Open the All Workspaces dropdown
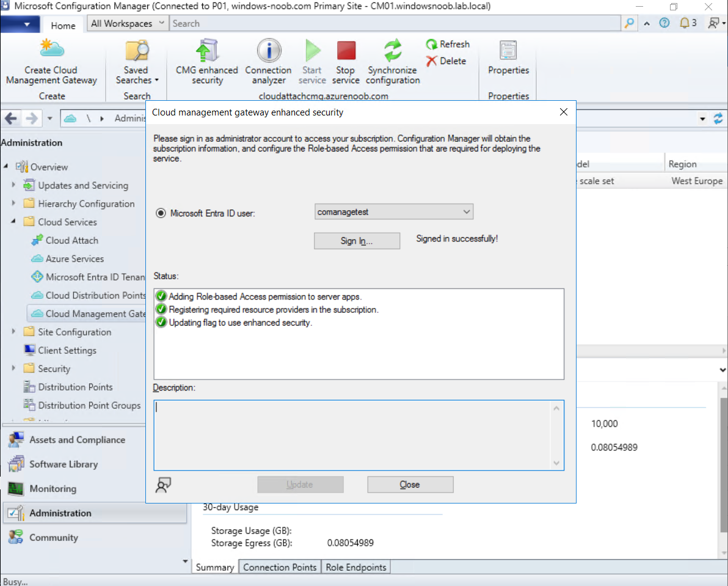728x586 pixels. tap(127, 23)
